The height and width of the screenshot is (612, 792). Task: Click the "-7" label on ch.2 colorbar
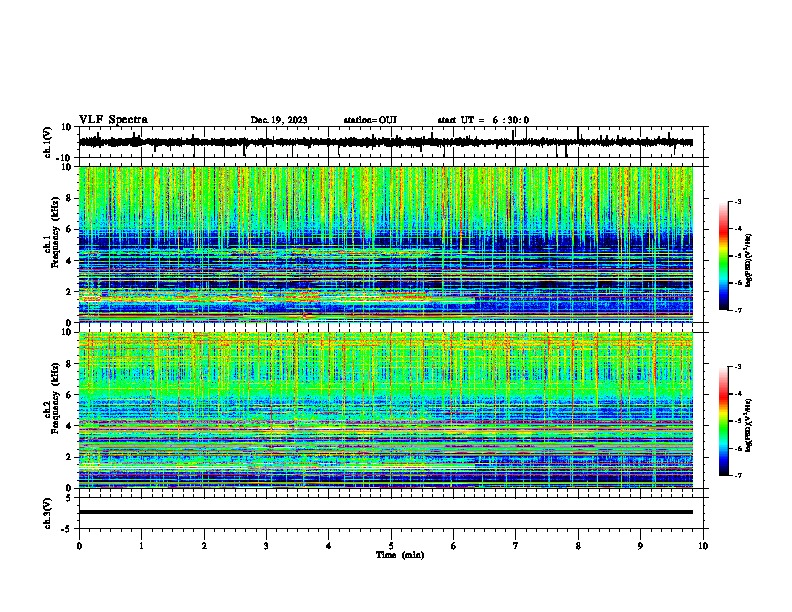(738, 476)
